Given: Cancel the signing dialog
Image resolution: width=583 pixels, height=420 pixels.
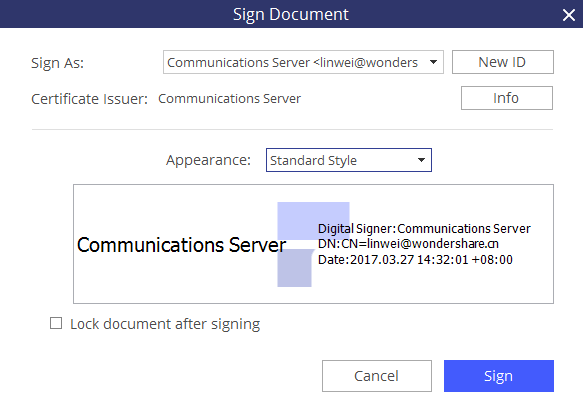Looking at the screenshot, I should coord(377,376).
